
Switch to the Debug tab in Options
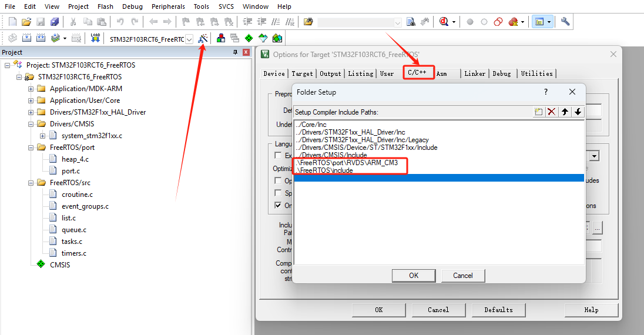(x=502, y=73)
